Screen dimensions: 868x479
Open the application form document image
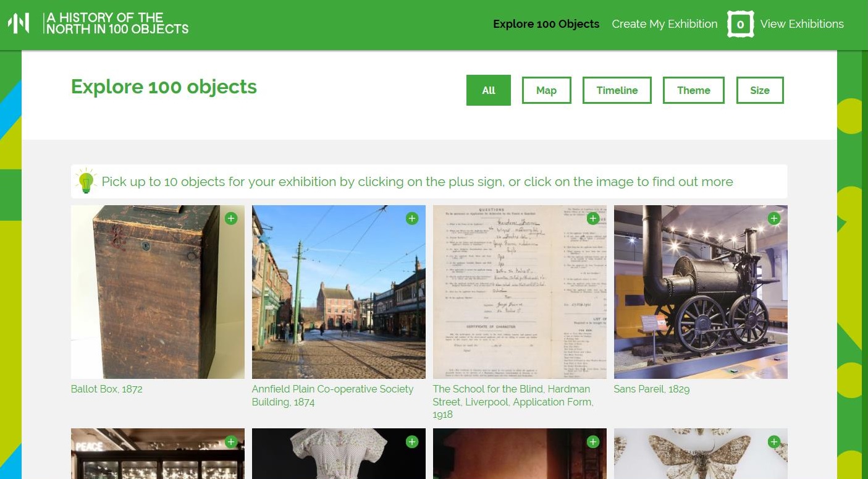[520, 292]
